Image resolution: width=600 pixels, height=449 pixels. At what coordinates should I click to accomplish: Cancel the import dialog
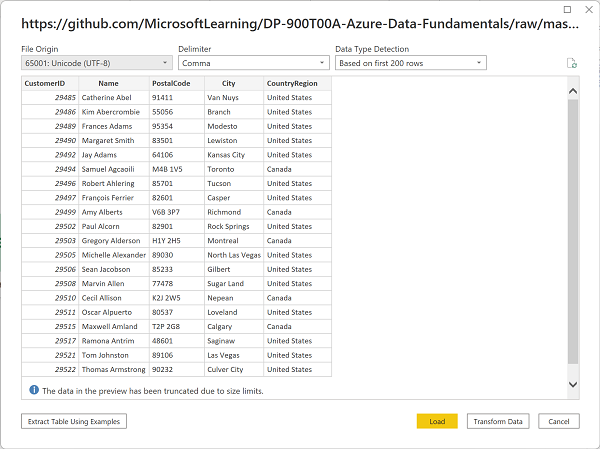(559, 421)
